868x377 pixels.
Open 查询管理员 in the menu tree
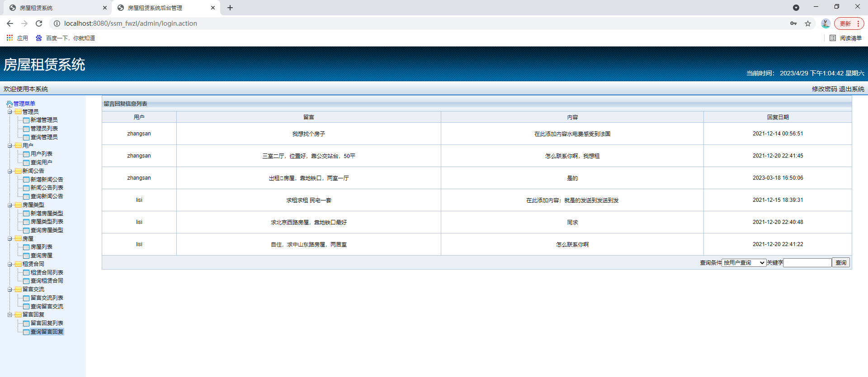(44, 137)
